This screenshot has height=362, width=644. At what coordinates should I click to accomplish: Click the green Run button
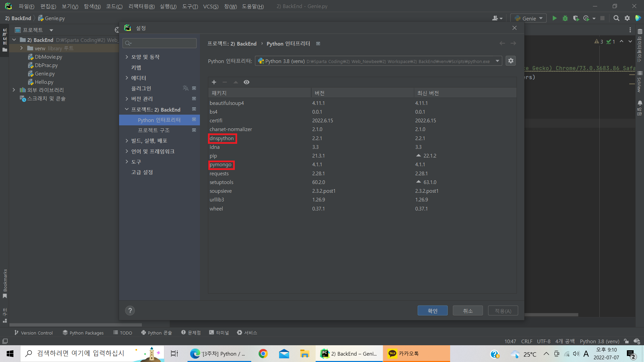(554, 18)
